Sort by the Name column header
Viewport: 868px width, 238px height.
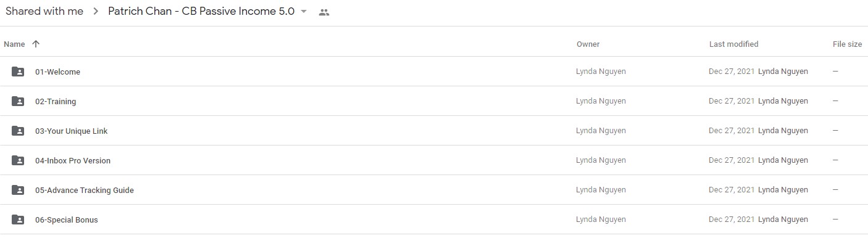click(x=14, y=44)
